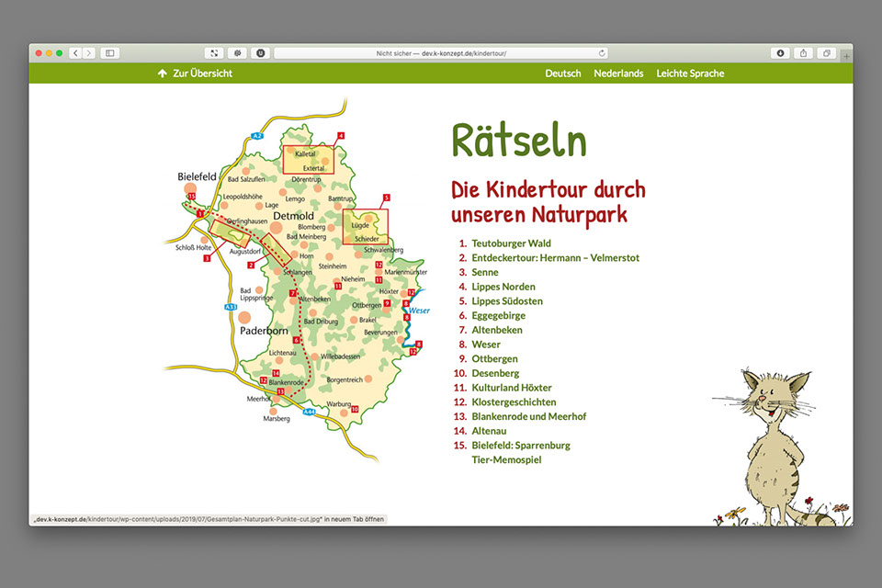The height and width of the screenshot is (588, 882).
Task: Click the reload icon in address bar
Action: point(602,53)
